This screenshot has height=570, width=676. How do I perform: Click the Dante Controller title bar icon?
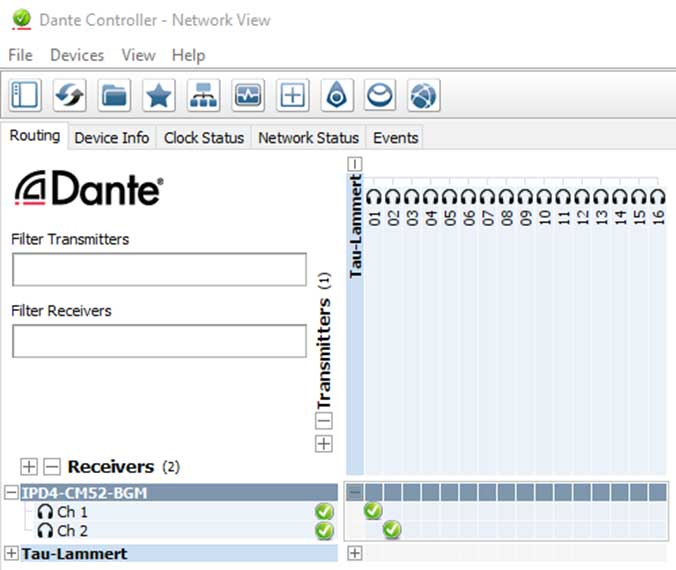click(22, 19)
